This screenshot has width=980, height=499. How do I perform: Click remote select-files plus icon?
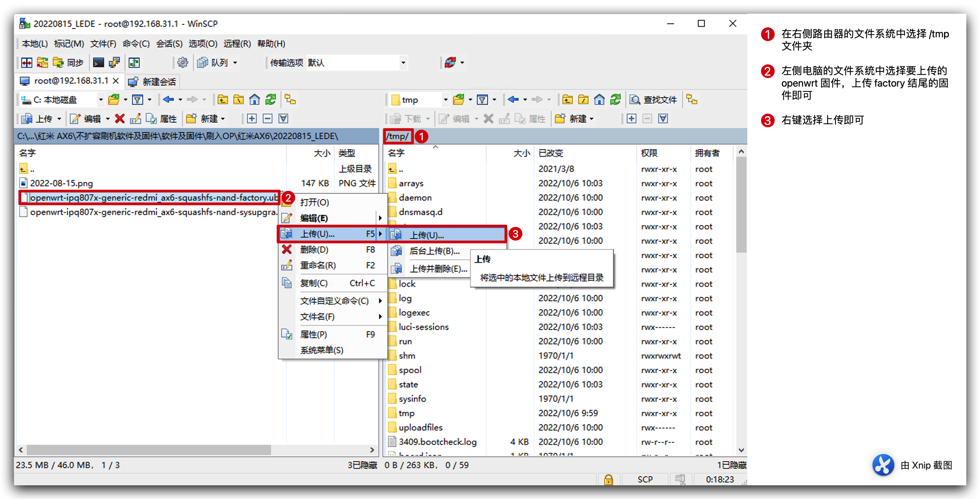(632, 119)
